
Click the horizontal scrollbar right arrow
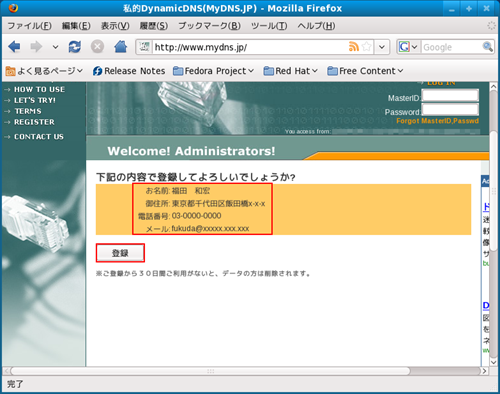point(485,371)
